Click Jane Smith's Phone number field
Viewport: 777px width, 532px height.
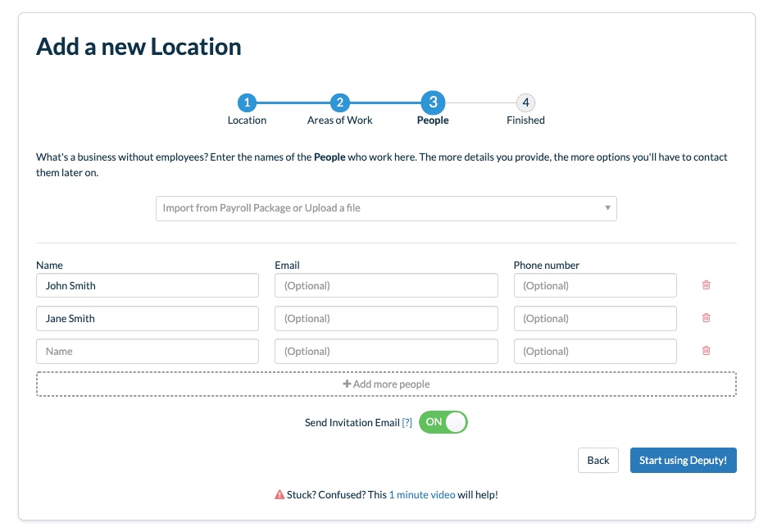pos(595,318)
